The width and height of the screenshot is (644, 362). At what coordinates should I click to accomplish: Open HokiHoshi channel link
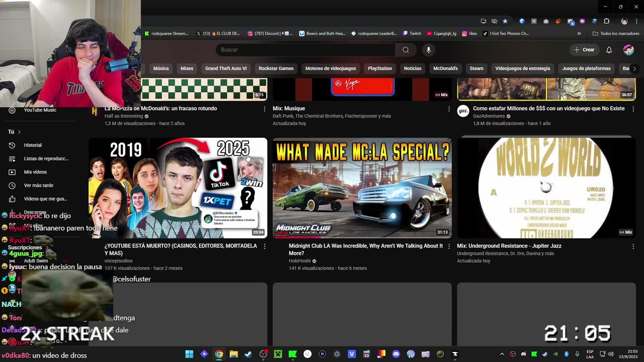pos(299,261)
